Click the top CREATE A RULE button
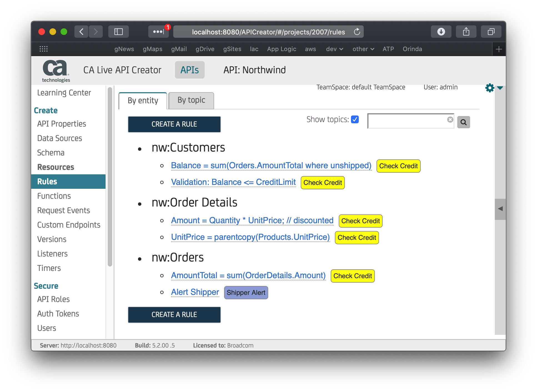The image size is (537, 392). (x=174, y=124)
